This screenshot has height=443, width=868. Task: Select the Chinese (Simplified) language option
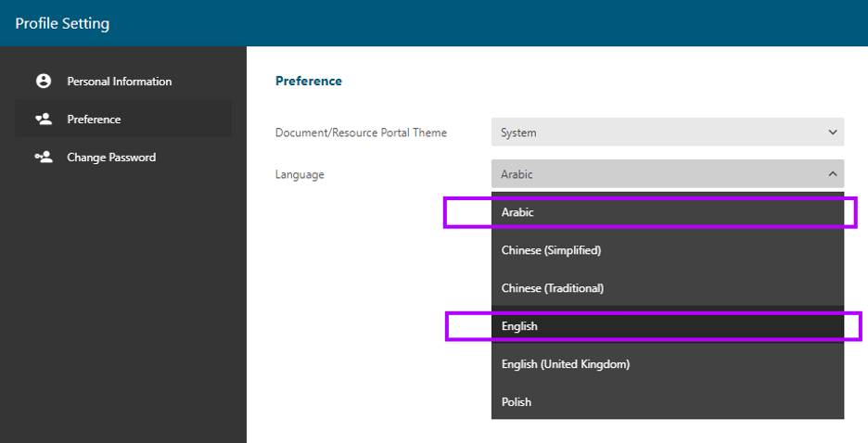click(x=551, y=250)
